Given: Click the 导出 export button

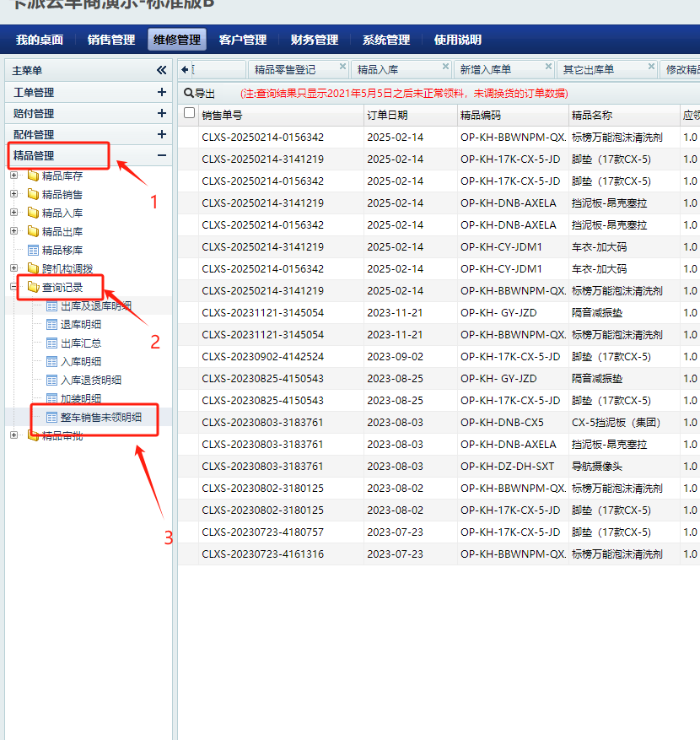Looking at the screenshot, I should click(200, 94).
